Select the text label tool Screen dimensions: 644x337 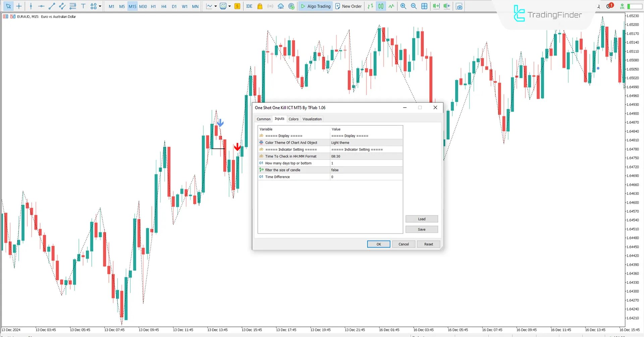click(83, 6)
